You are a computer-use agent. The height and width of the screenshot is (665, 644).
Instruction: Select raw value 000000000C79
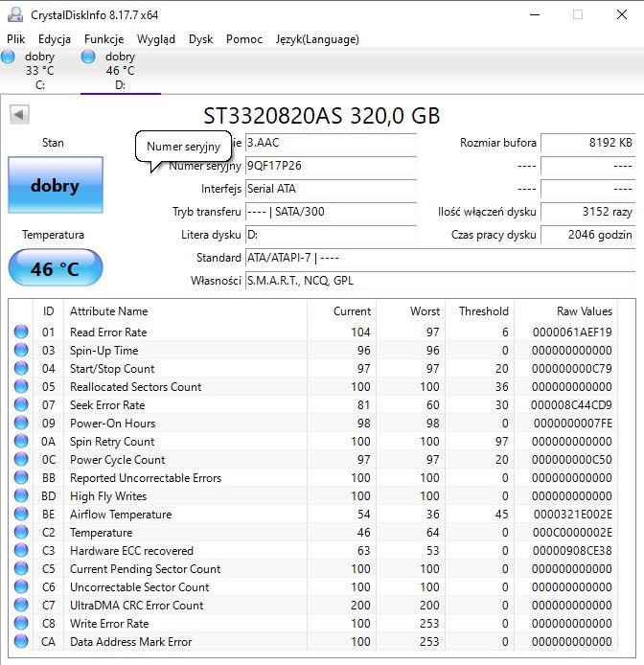pos(572,369)
